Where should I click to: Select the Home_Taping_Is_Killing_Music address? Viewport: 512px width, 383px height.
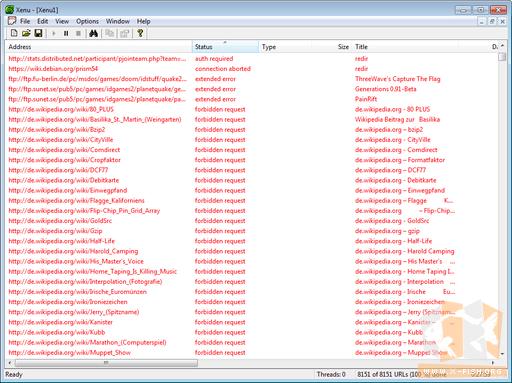[93, 271]
